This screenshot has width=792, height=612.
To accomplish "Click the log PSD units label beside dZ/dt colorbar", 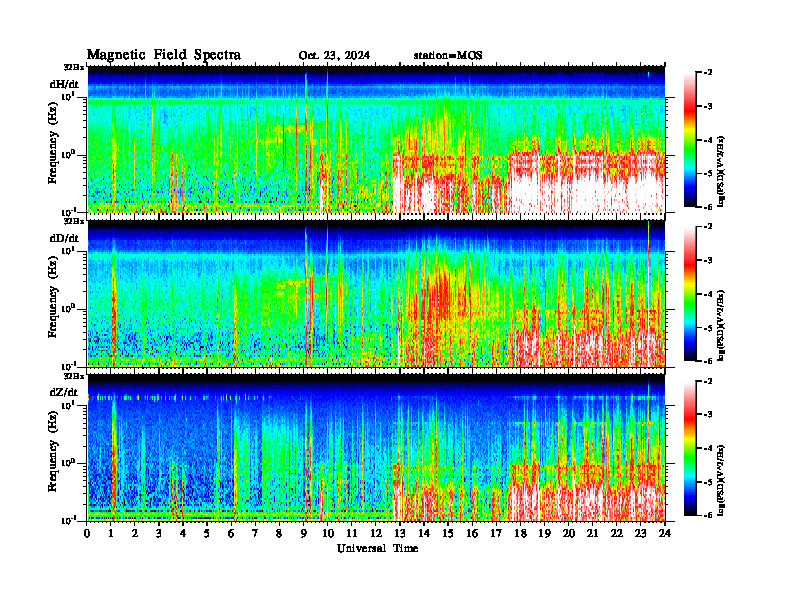I will coord(721,480).
